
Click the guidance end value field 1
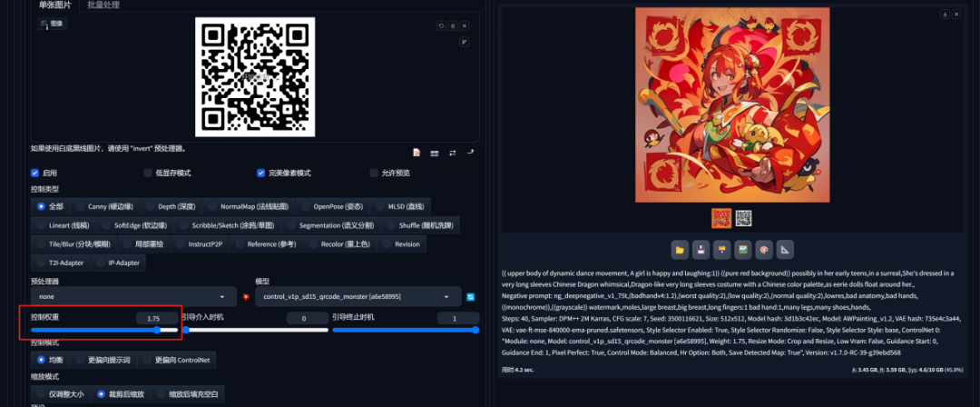click(x=458, y=318)
